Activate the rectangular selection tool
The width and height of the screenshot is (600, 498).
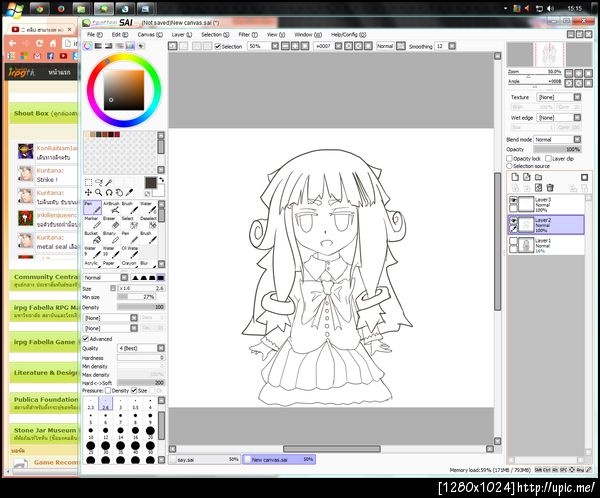pyautogui.click(x=88, y=182)
